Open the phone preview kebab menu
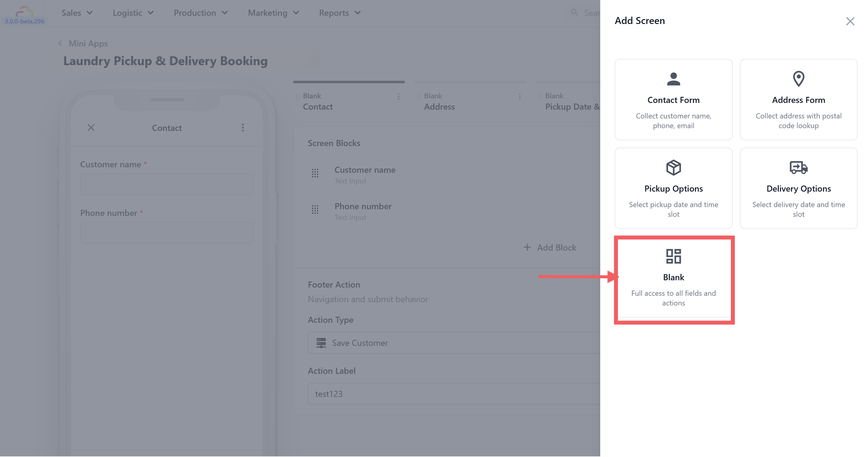Viewport: 868px width, 457px height. (243, 128)
